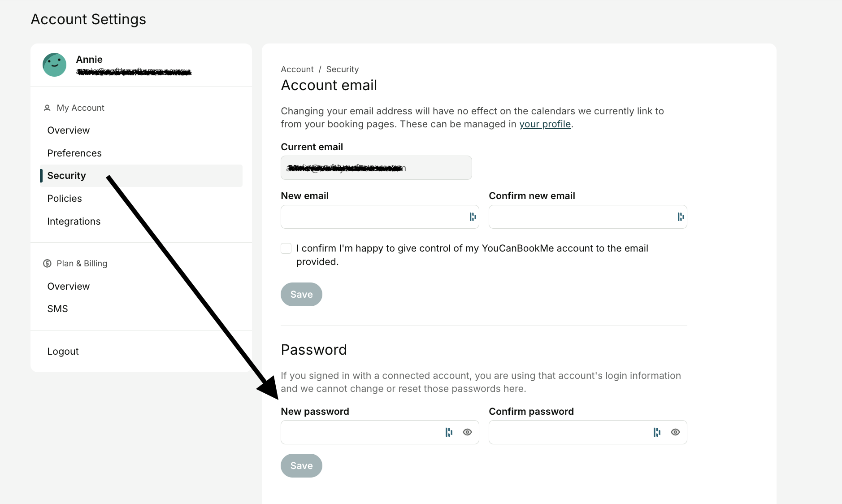Click password manager icon in New email field
Screen dimensions: 842x504
click(x=473, y=217)
